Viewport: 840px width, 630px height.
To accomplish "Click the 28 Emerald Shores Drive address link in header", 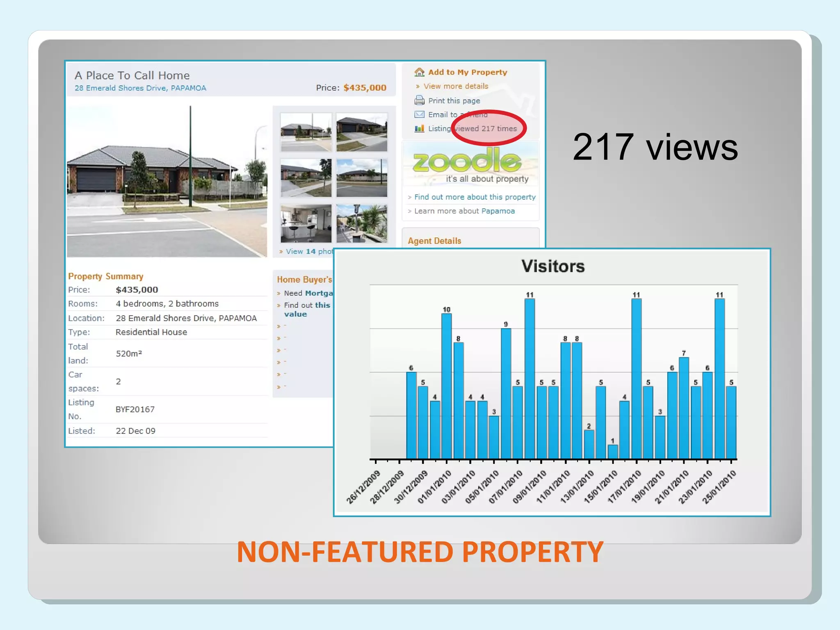I will (x=140, y=88).
